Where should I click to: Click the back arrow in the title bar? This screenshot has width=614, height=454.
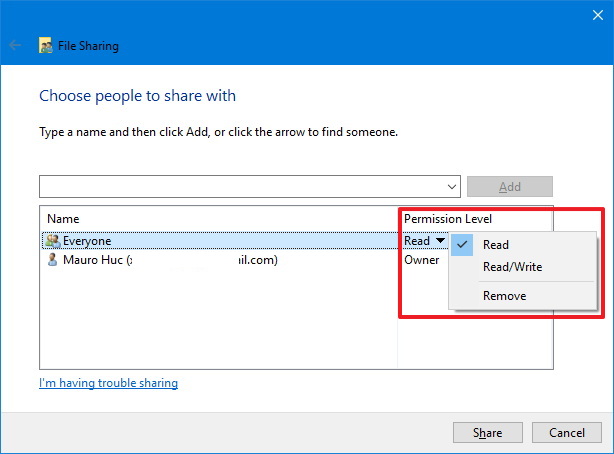(15, 46)
